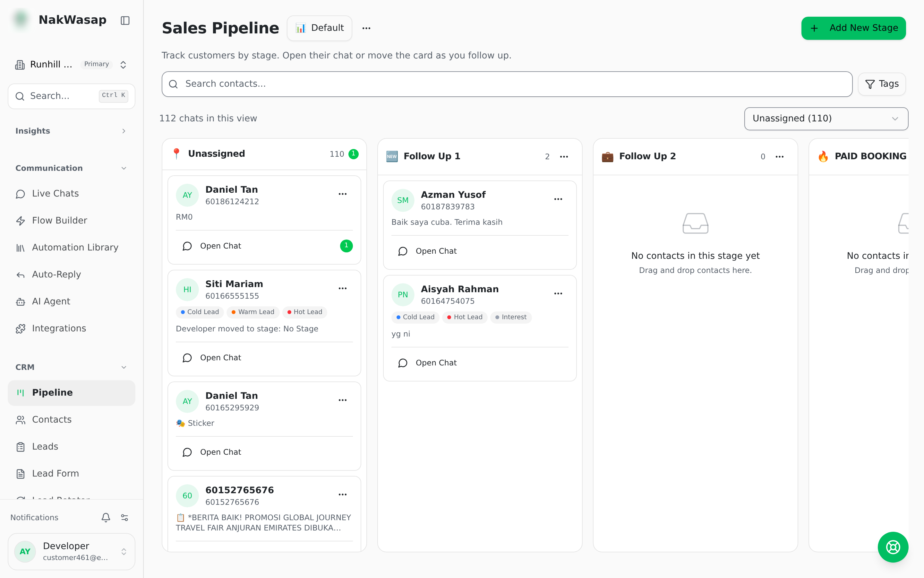Screen dimensions: 924x578
Task: Click Hot Lead tag on Siti Mariam
Action: (305, 312)
